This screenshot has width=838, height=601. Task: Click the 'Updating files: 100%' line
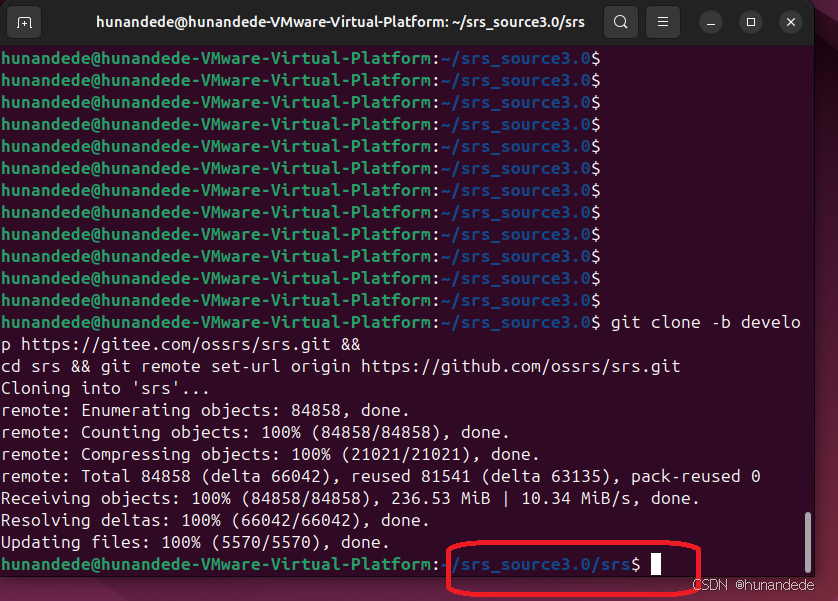[195, 542]
